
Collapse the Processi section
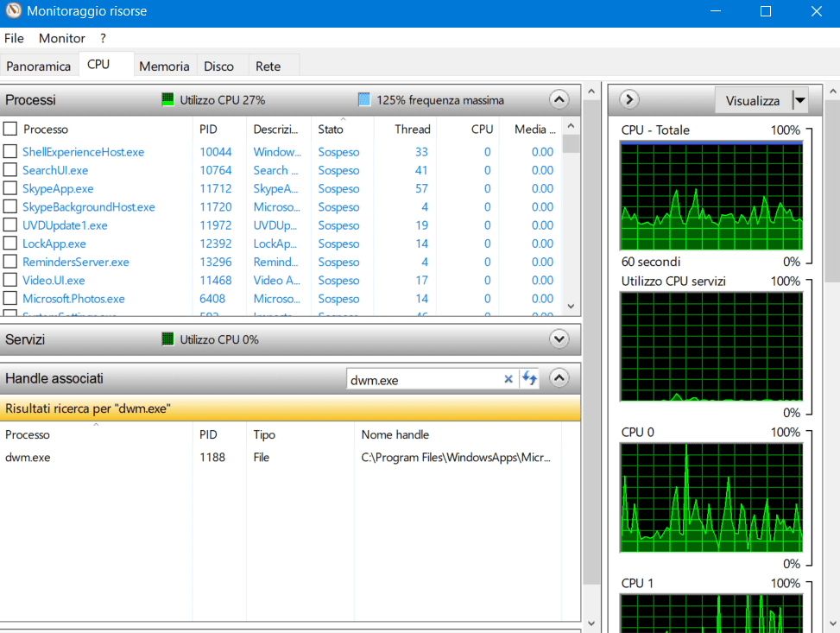click(559, 100)
